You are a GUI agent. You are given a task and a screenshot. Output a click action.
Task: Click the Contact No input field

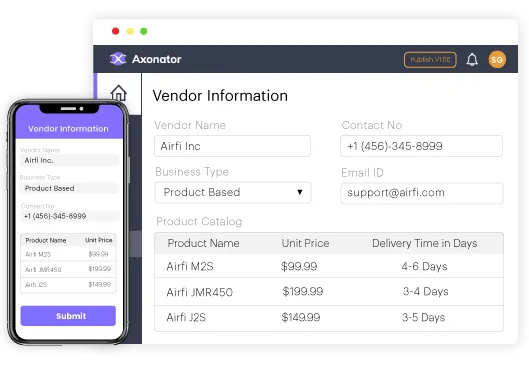[421, 146]
